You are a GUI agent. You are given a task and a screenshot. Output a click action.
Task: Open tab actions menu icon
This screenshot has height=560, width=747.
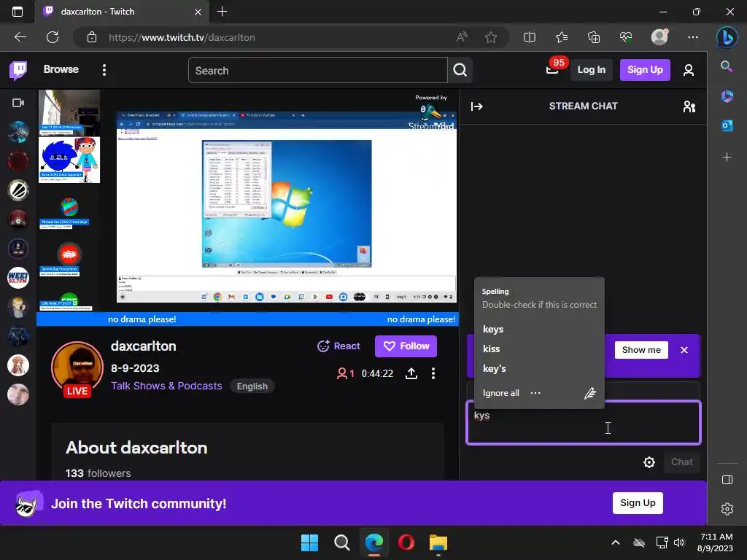click(18, 12)
